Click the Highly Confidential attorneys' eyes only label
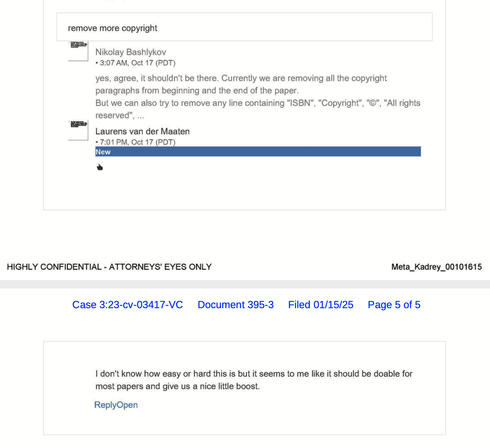The height and width of the screenshot is (448, 490). click(109, 267)
